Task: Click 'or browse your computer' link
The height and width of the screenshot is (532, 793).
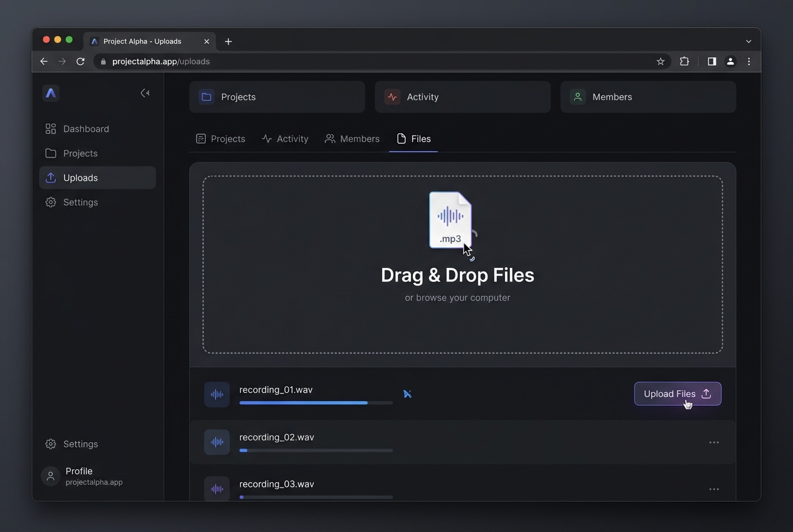Action: (457, 297)
